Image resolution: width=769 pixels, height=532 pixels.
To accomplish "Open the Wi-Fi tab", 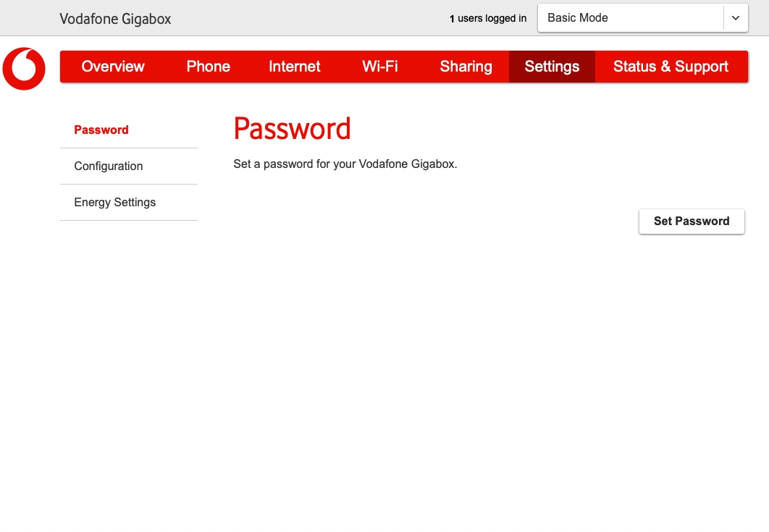I will pyautogui.click(x=380, y=67).
